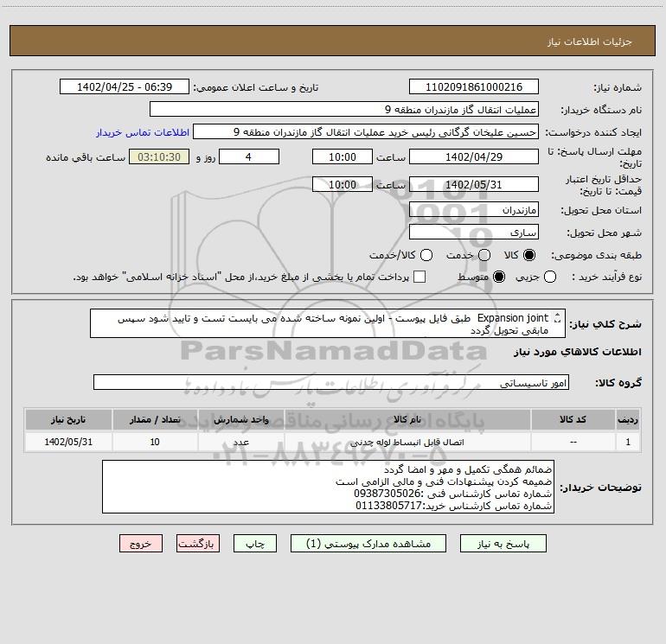Click the پاسخ به نیاز button
The image size is (666, 644).
(x=503, y=544)
